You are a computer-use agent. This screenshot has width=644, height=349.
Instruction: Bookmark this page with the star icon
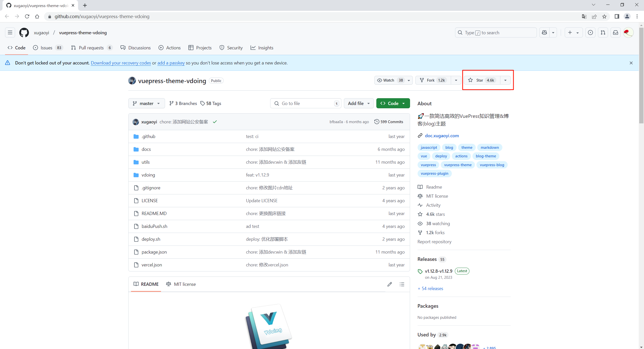pos(604,16)
